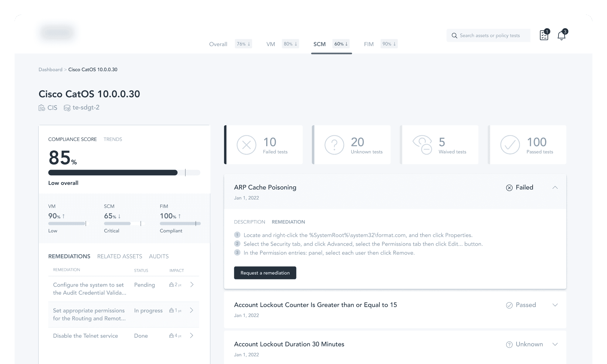Click Request a remediation button

click(x=265, y=273)
